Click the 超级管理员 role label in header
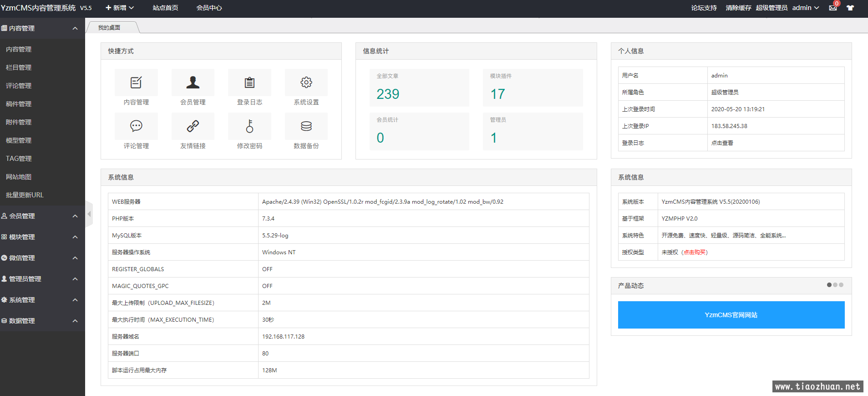Image resolution: width=868 pixels, height=396 pixels. click(x=772, y=8)
